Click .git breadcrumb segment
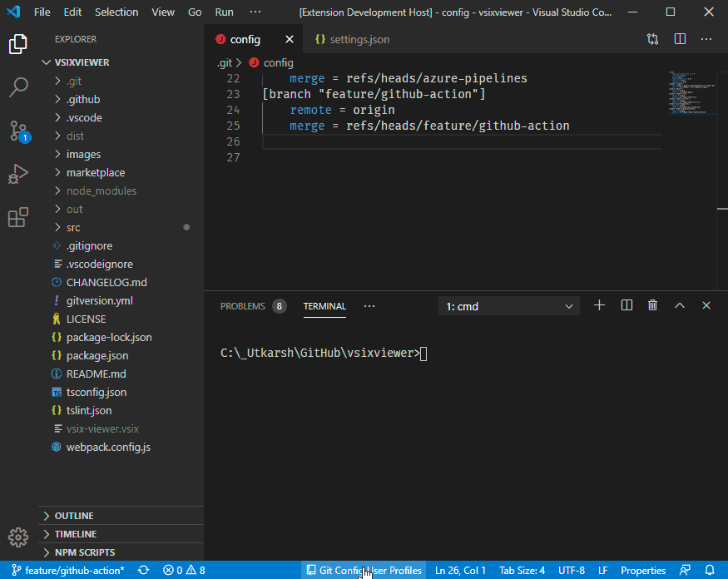 (225, 62)
